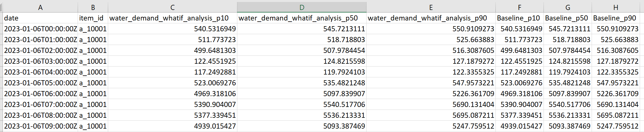
Task: Select column F header
Action: (x=520, y=7)
